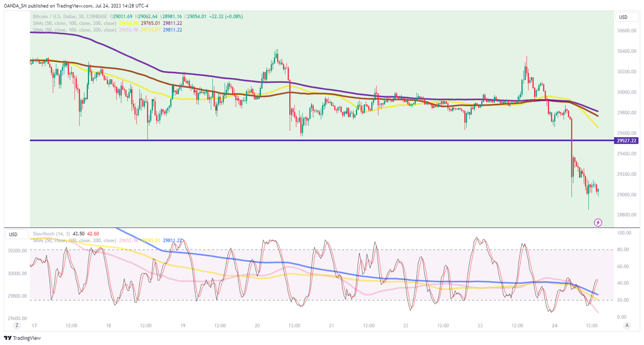Screen dimensions: 644x345
Task: Click the yellow 29652.98 SMA value
Action: point(128,23)
